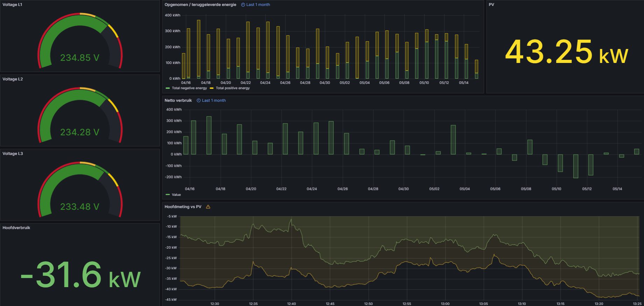Click the yellow swatch for Total positive energy
Viewport: 644px width, 306px height.
pyautogui.click(x=211, y=88)
